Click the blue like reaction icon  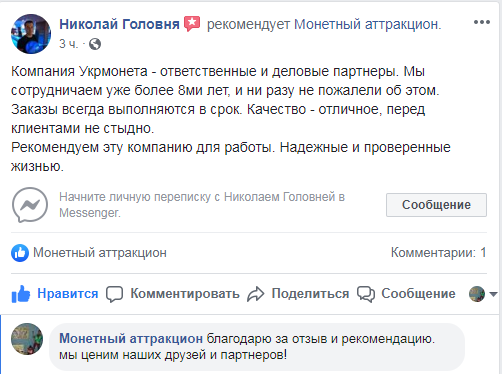click(20, 253)
